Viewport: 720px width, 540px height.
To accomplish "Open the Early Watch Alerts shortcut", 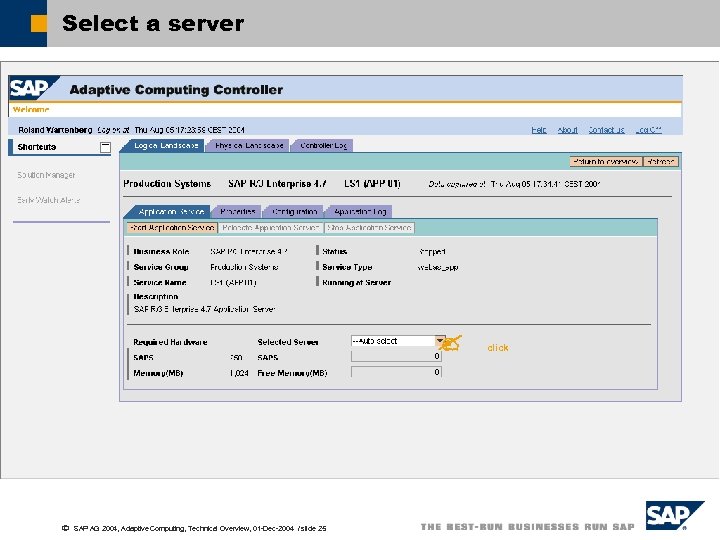I will click(x=49, y=200).
